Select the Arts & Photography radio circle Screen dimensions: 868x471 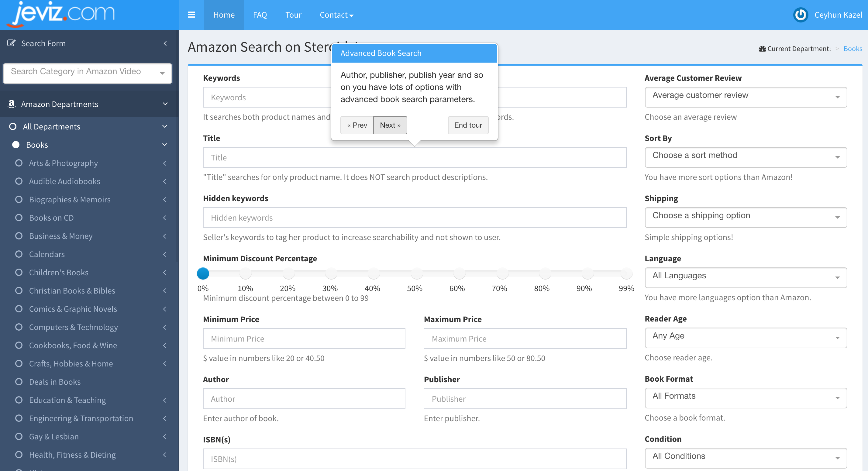[19, 163]
